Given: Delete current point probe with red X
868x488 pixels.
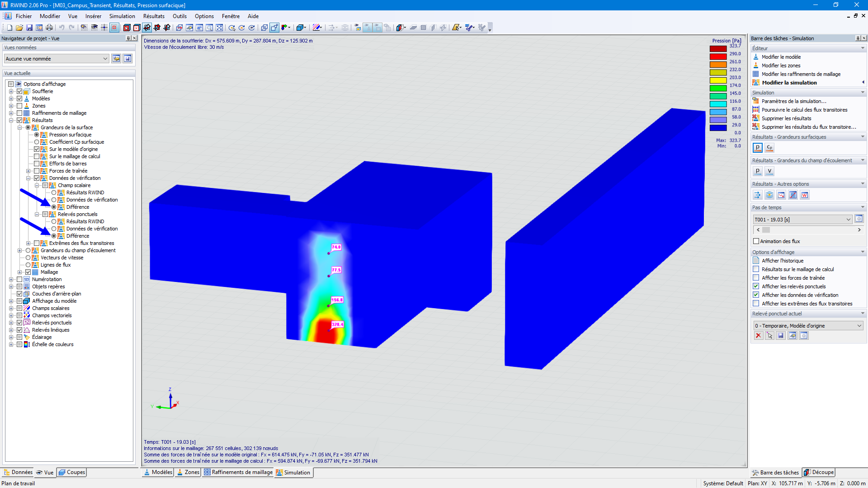Looking at the screenshot, I should pyautogui.click(x=758, y=336).
